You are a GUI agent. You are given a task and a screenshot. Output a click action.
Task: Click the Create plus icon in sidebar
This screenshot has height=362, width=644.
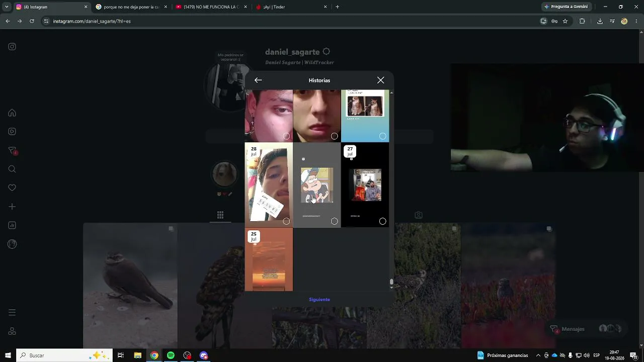coord(12,207)
